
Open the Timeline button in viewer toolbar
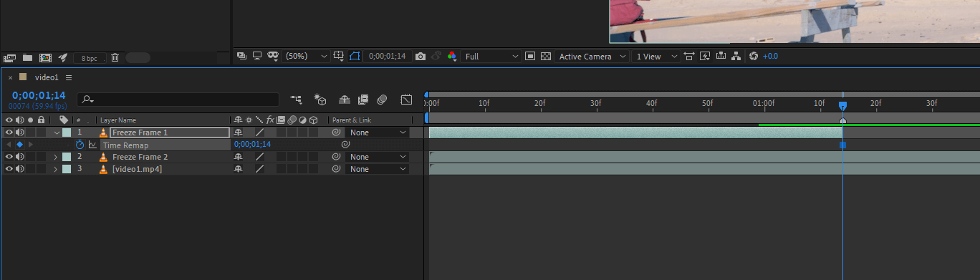(x=721, y=56)
